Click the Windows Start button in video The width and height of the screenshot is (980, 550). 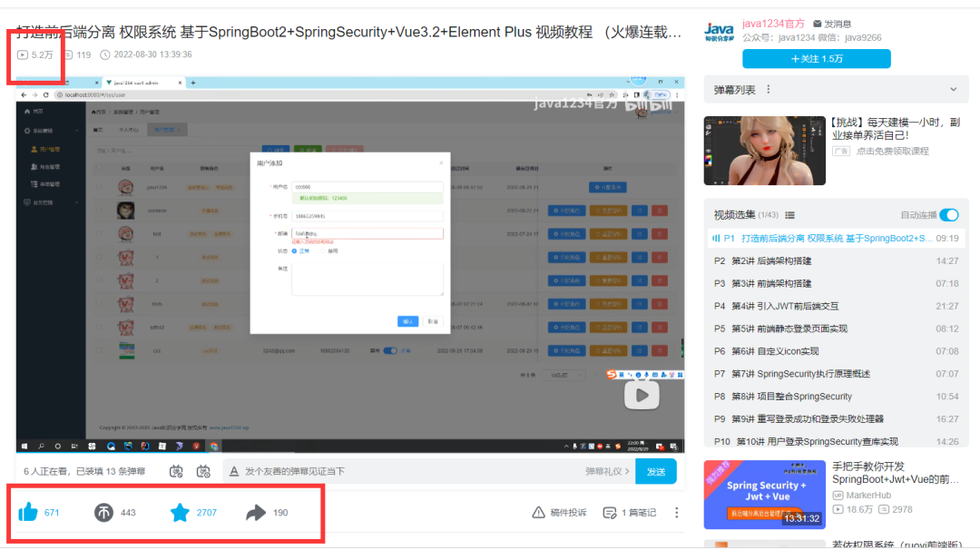pyautogui.click(x=24, y=447)
